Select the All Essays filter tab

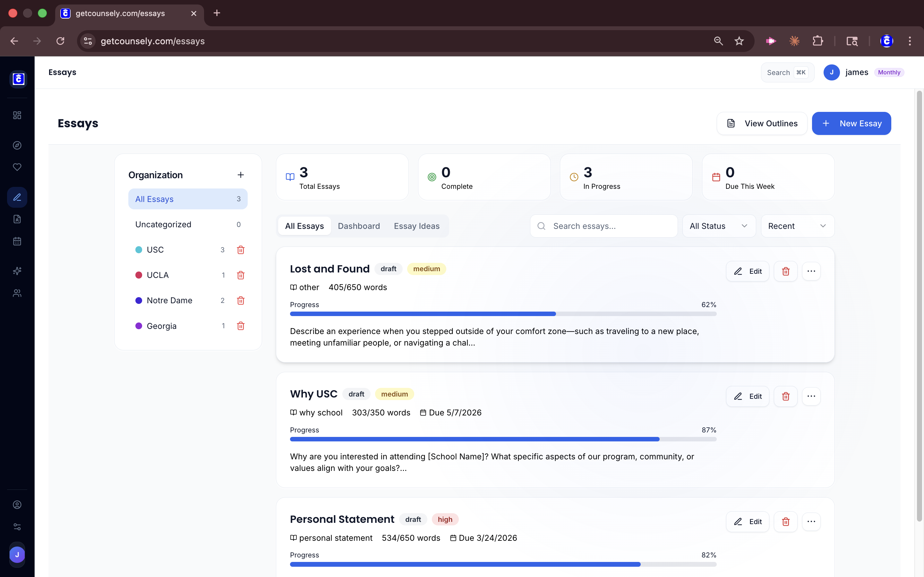(x=304, y=226)
